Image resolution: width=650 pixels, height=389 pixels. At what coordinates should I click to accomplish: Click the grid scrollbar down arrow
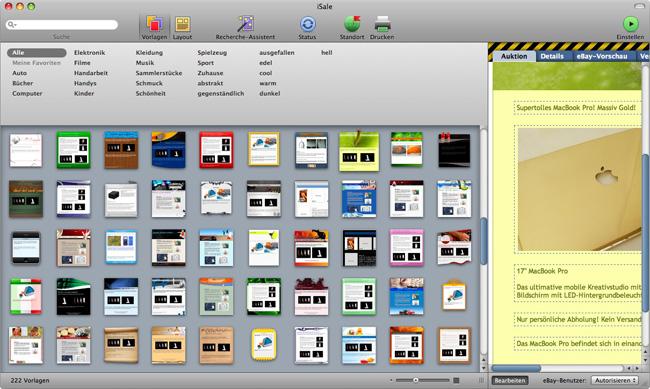(483, 368)
